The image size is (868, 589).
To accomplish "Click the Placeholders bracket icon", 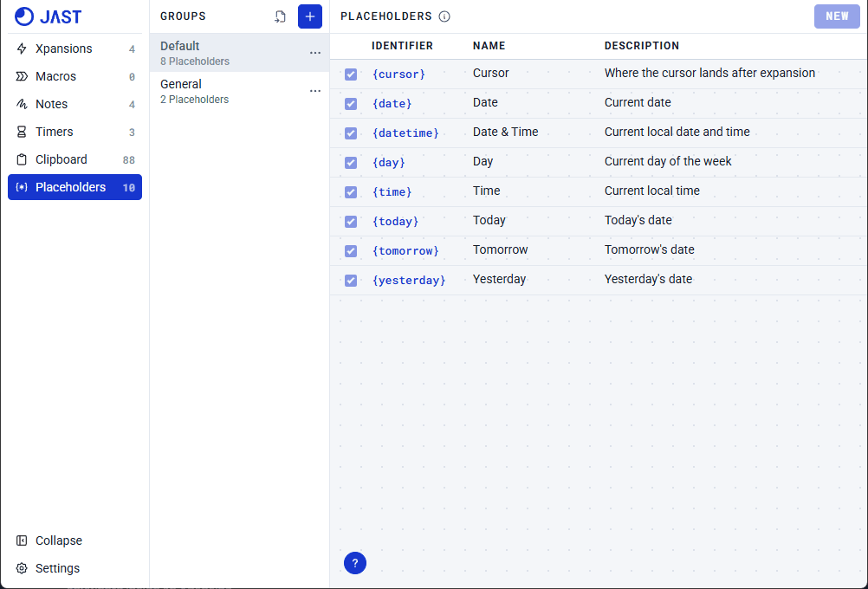I will [x=22, y=187].
